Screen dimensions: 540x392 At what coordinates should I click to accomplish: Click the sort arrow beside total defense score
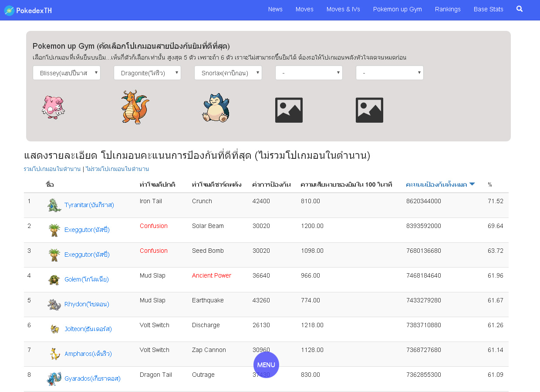pos(472,184)
